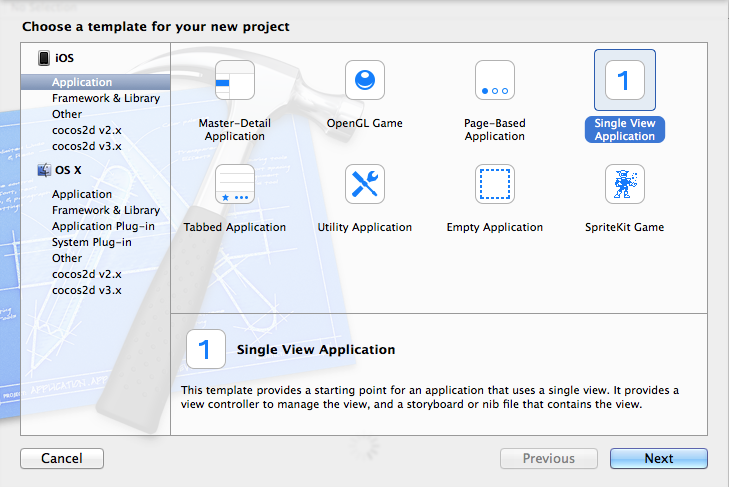The image size is (729, 487).
Task: Click the Empty Application label
Action: point(495,227)
